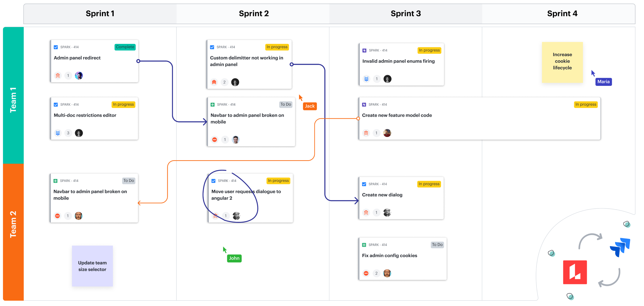Select the Sprint 4 column header
644x306 pixels.
point(559,14)
